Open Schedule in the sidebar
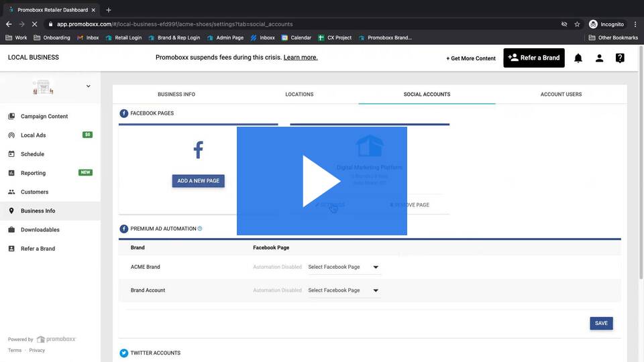 [x=32, y=154]
